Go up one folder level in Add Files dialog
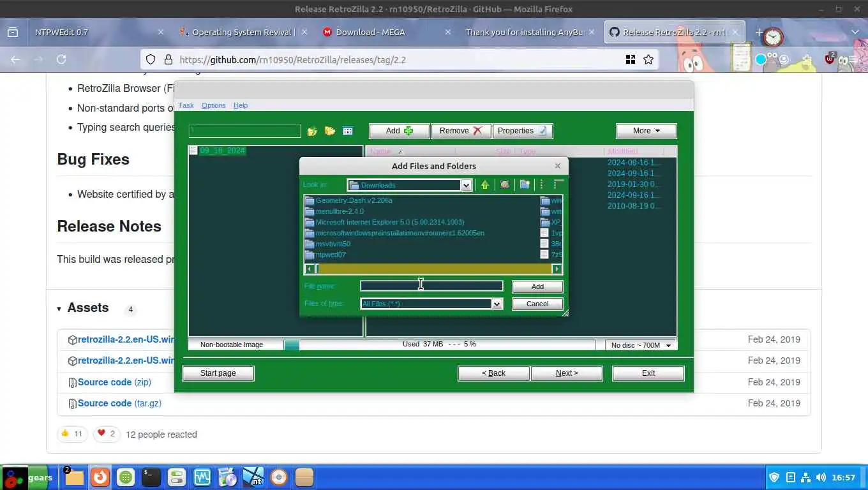The width and height of the screenshot is (868, 490). pos(485,184)
